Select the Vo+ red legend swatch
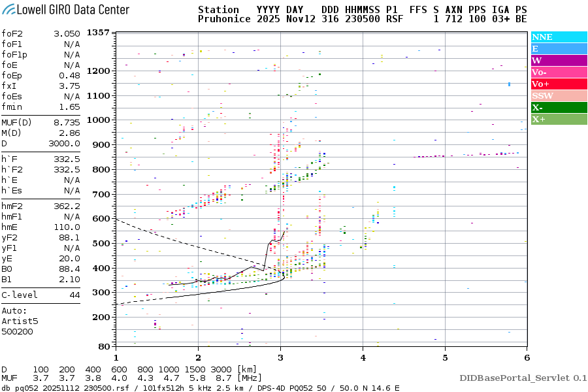The width and height of the screenshot is (588, 392). point(559,84)
